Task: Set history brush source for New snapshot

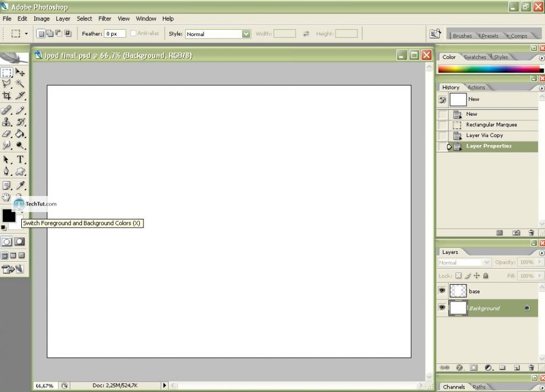Action: tap(442, 100)
